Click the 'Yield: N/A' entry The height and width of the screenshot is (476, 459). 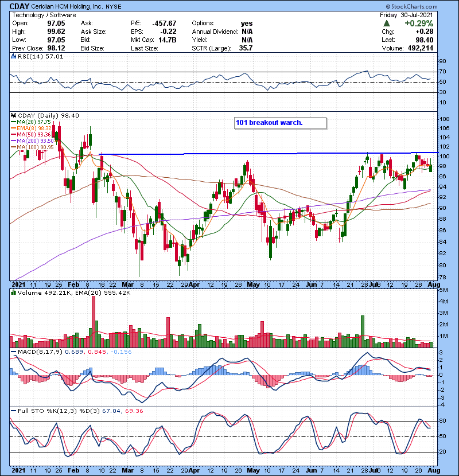[222, 40]
